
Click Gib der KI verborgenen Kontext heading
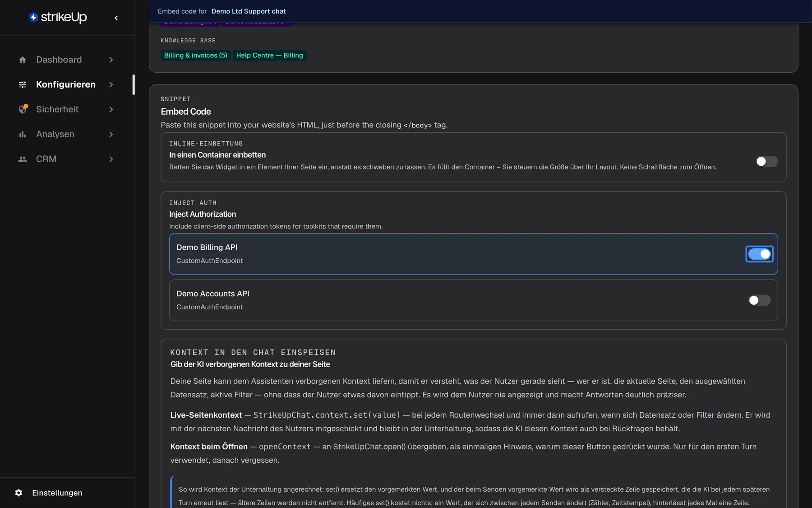coord(250,364)
